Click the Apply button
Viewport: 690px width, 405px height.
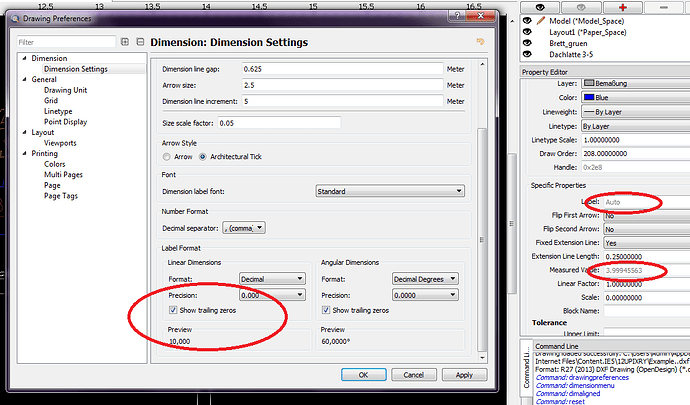(463, 375)
